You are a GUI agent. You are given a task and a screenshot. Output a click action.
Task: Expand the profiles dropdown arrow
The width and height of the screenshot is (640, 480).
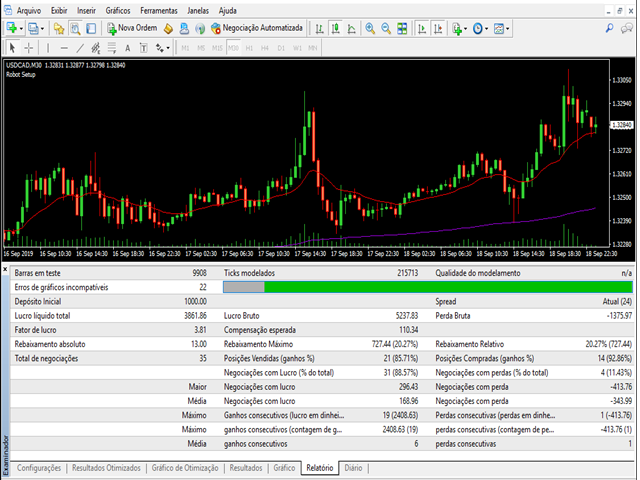point(42,29)
